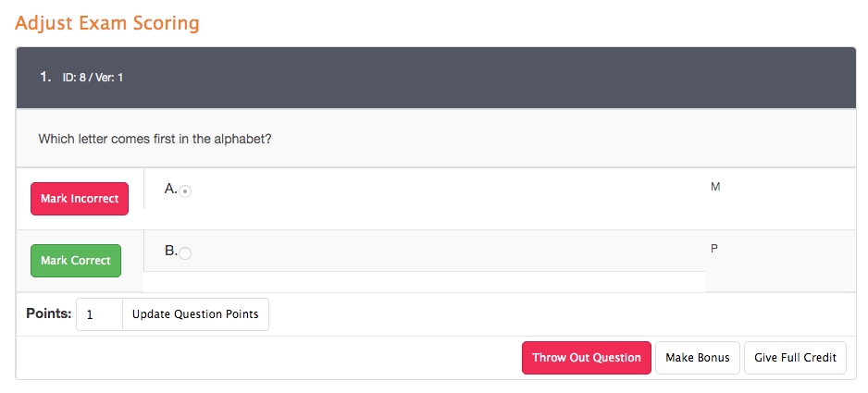Click the Adjust Exam Scoring heading

pos(107,22)
